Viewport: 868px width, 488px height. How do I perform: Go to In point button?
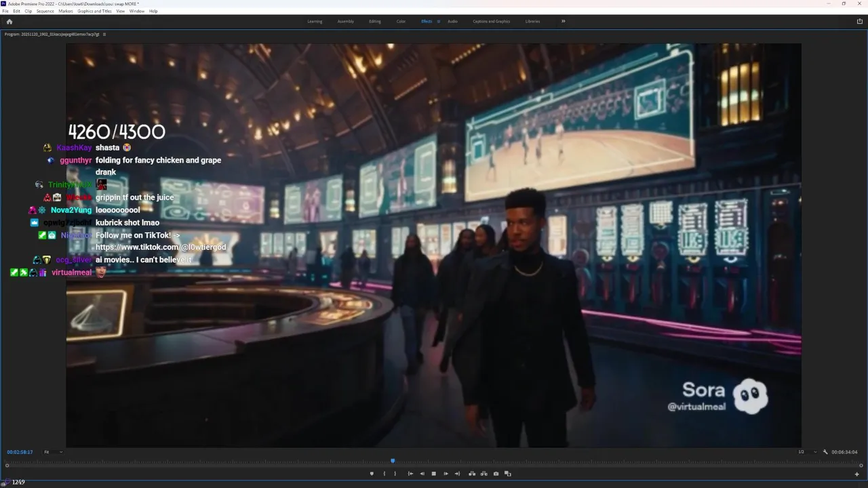[410, 474]
